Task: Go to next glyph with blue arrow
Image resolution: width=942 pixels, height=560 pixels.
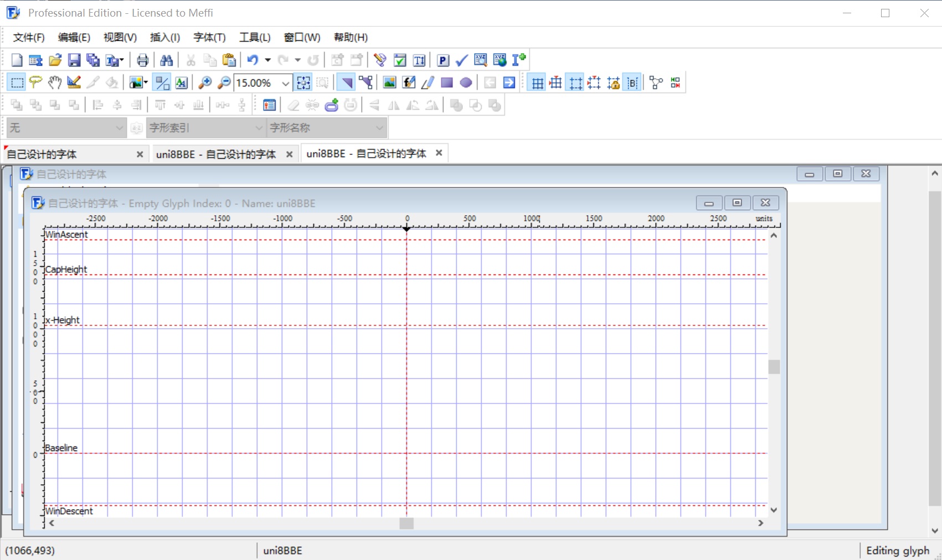Action: point(509,82)
